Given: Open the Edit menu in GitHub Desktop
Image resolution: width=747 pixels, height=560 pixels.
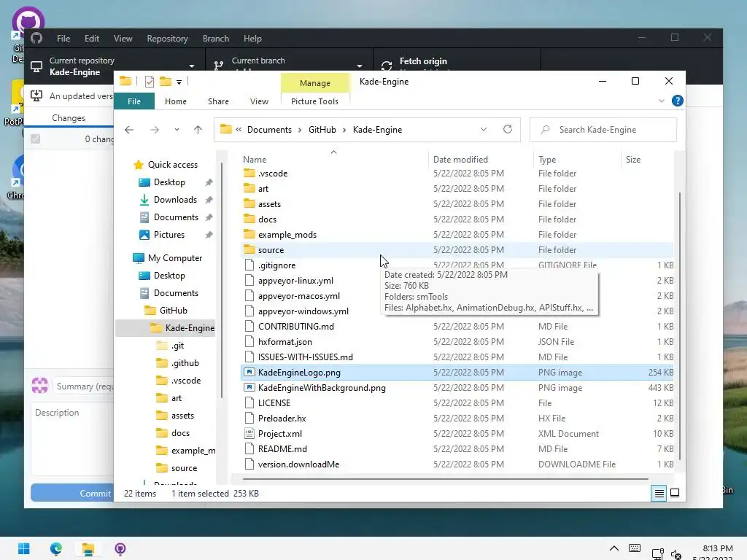Looking at the screenshot, I should pyautogui.click(x=91, y=39).
